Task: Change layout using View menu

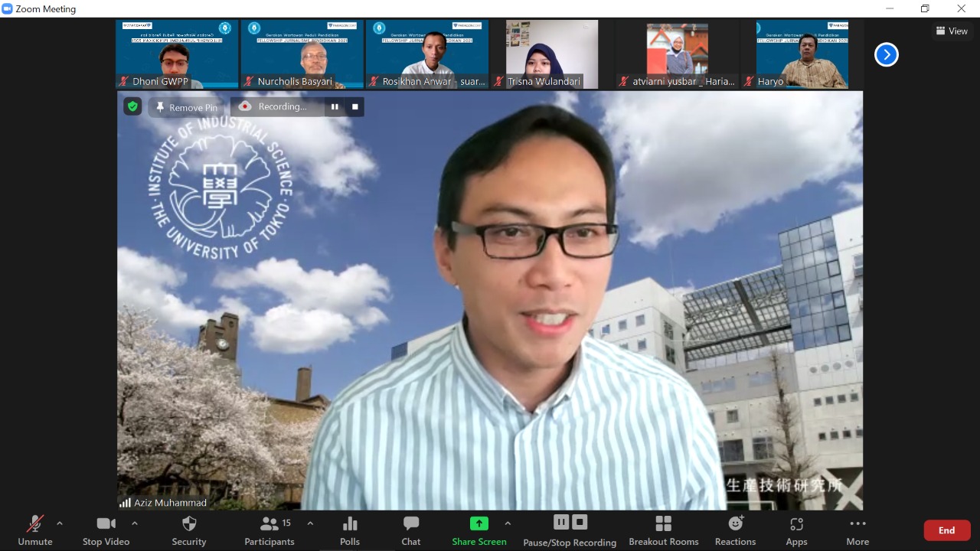Action: pos(952,31)
